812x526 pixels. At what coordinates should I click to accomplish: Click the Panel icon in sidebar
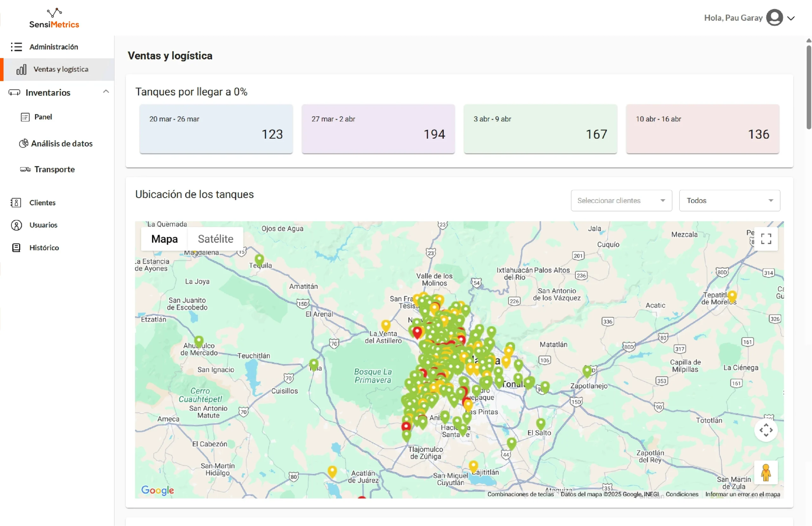click(25, 117)
